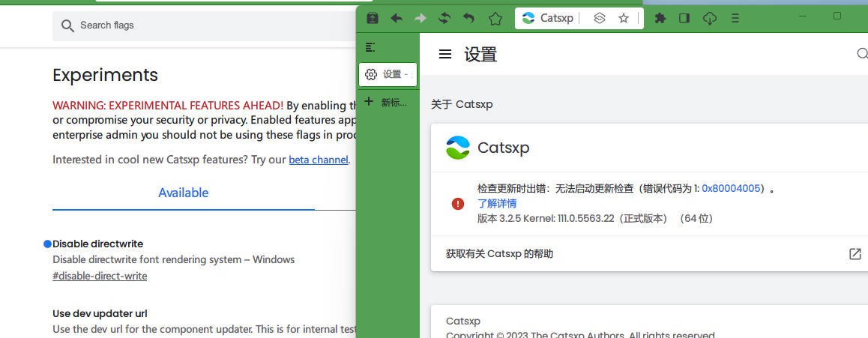Open the bookmarks star in toolbar
Viewport: 868px width, 338px height.
pyautogui.click(x=495, y=19)
